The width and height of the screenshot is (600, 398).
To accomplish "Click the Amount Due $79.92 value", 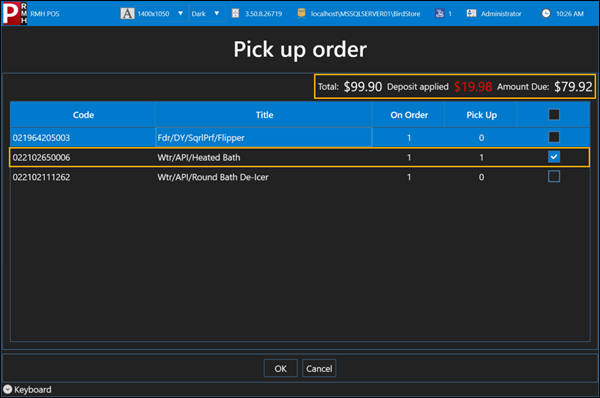I will click(x=573, y=87).
